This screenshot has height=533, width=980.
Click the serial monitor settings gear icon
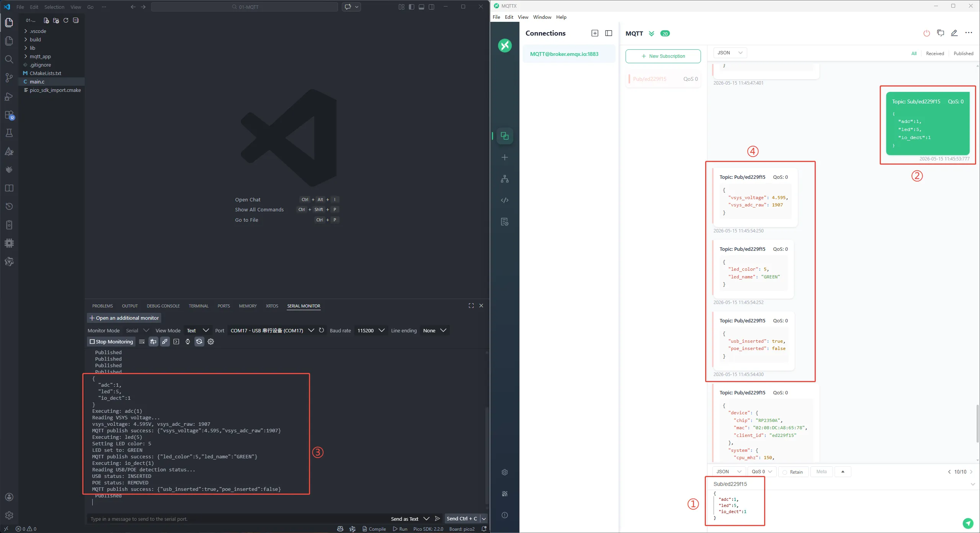211,342
